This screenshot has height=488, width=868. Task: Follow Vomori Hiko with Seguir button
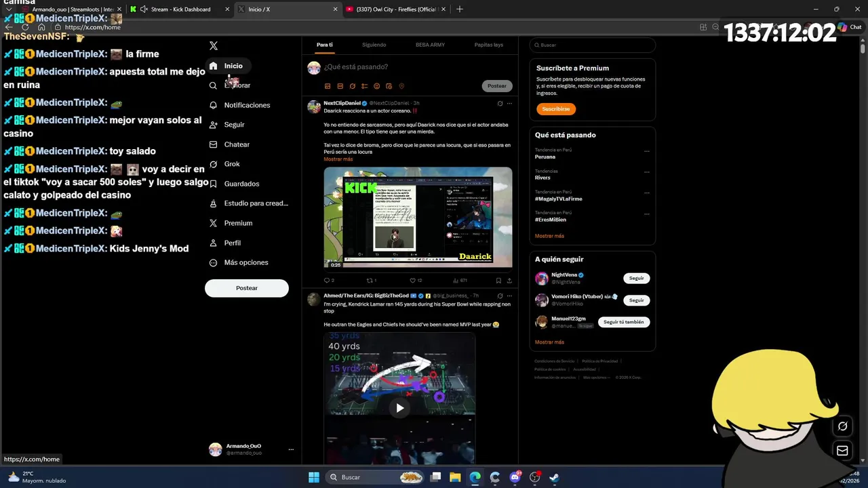pos(636,300)
